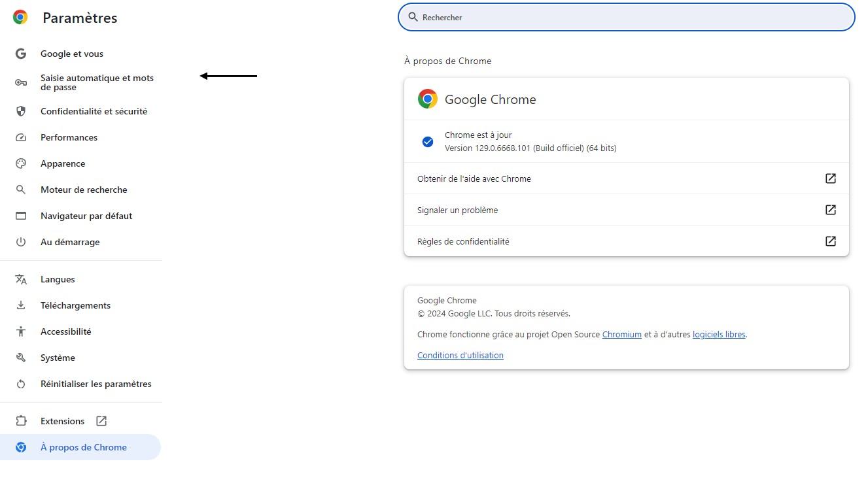
Task: Open the Chromium link
Action: [621, 334]
